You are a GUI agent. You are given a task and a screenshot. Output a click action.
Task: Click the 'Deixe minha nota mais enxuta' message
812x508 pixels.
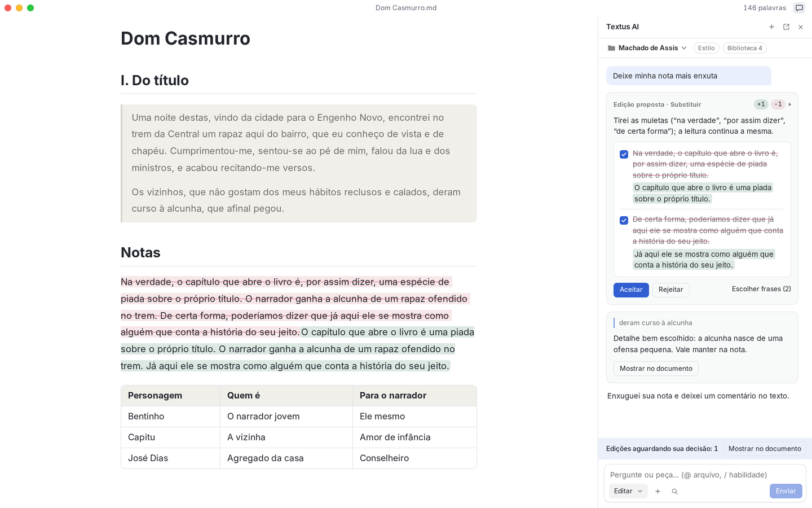pos(689,76)
